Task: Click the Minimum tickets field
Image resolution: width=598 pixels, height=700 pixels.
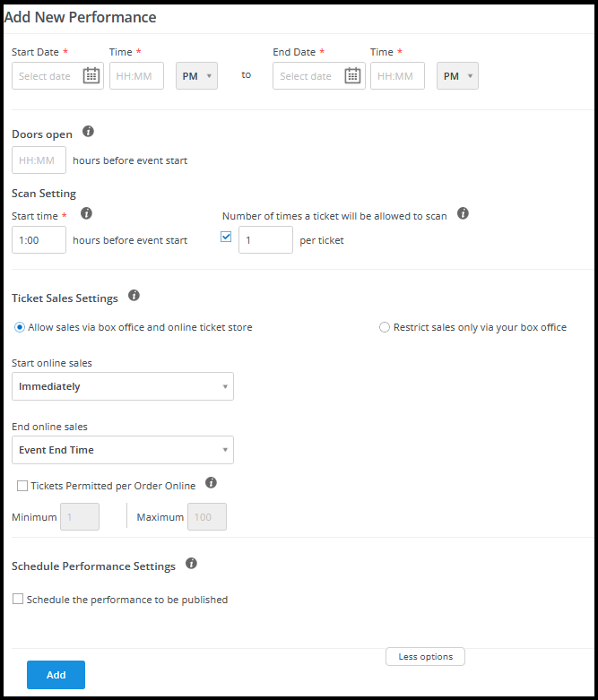Action: tap(80, 516)
